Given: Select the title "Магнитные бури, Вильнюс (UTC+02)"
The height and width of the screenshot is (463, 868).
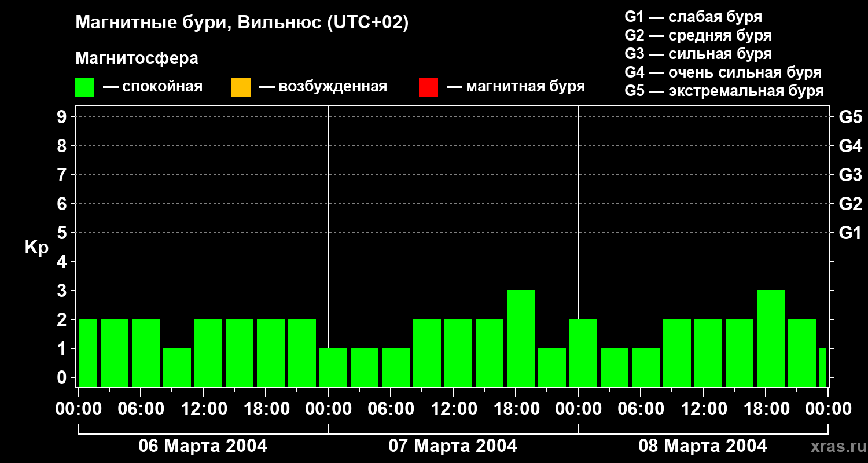Looking at the screenshot, I should 242,23.
